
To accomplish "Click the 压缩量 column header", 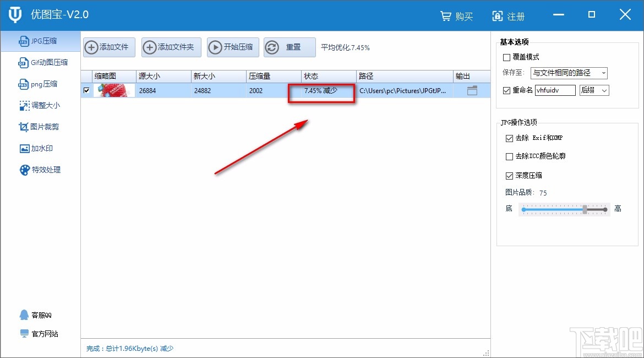I will (x=274, y=77).
